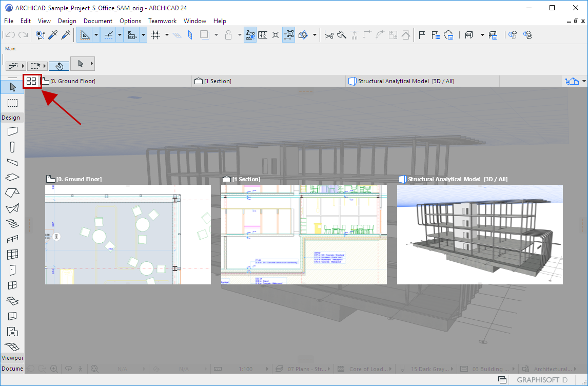Select the Curtain Wall grid tool
The height and width of the screenshot is (386, 588).
coord(12,254)
